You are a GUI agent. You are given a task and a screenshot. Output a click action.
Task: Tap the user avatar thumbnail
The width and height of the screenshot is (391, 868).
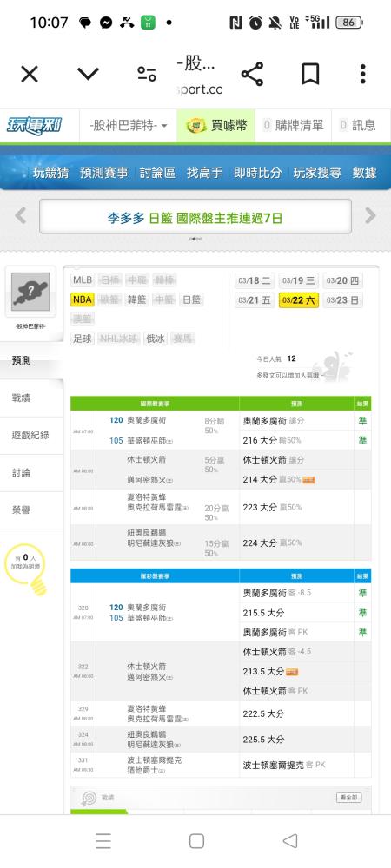[x=30, y=292]
